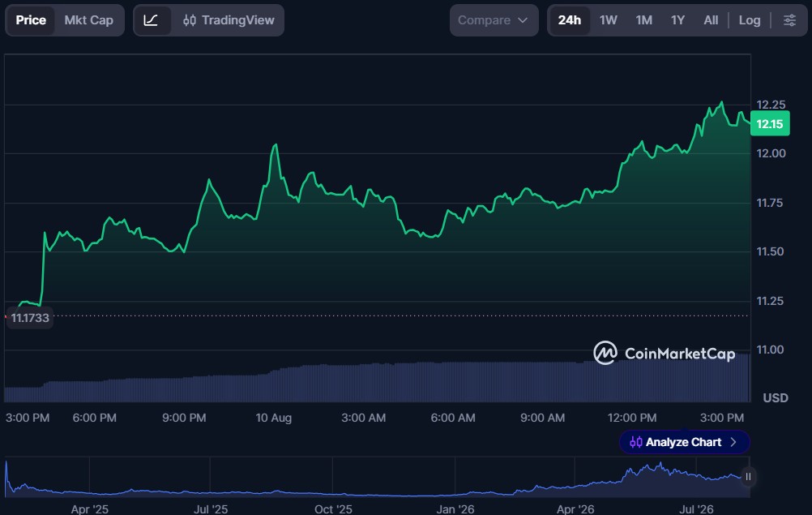Select the 1M time range
This screenshot has height=515, width=812.
(x=643, y=20)
